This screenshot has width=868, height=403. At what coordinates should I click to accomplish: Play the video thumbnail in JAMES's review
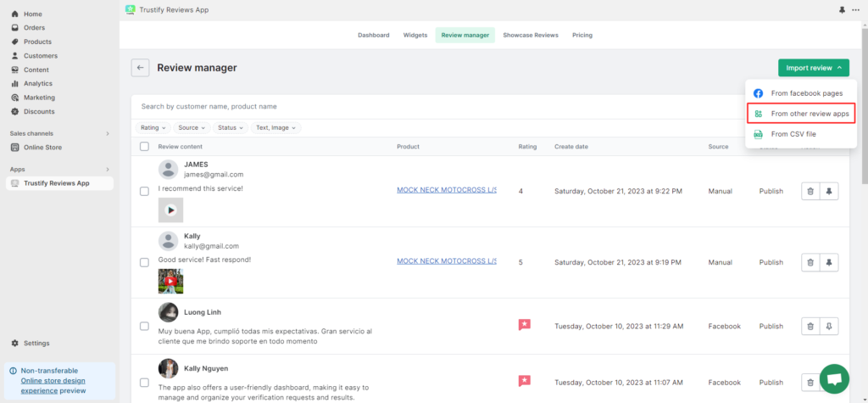170,210
